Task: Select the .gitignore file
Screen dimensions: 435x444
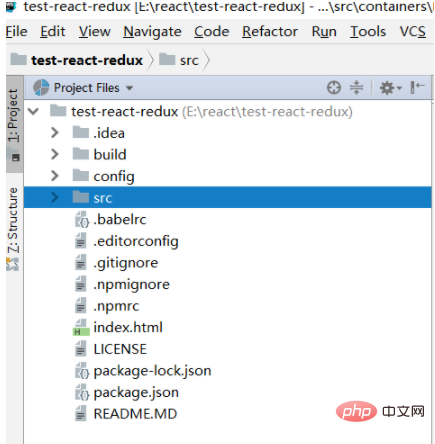Action: [126, 263]
